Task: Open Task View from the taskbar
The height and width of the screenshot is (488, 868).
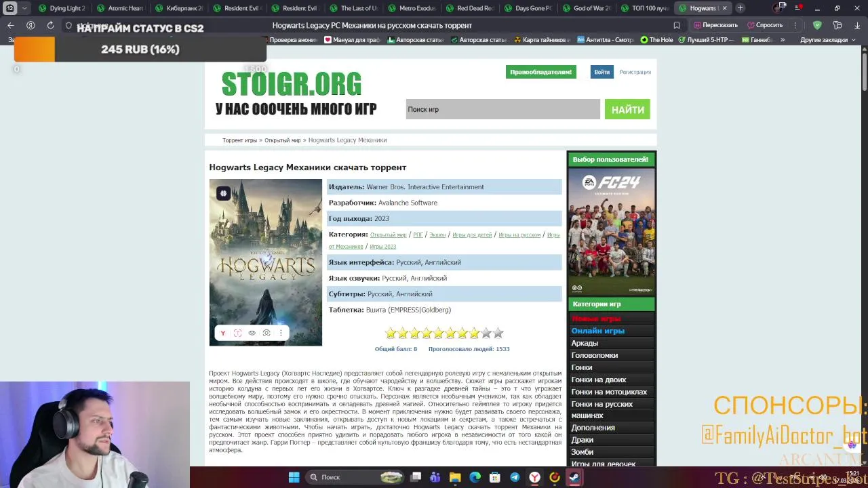Action: coord(416,477)
